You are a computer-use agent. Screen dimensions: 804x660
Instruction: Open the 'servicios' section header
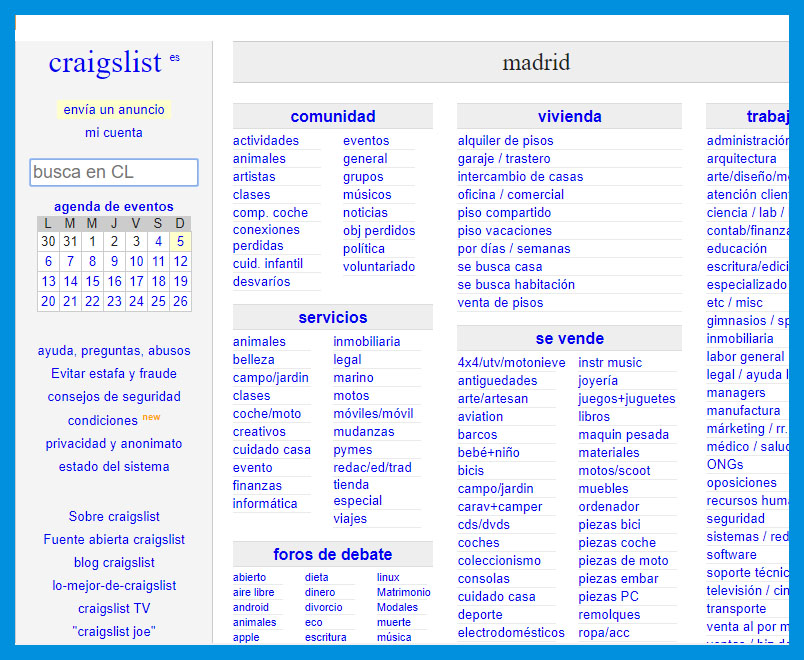[x=333, y=317]
